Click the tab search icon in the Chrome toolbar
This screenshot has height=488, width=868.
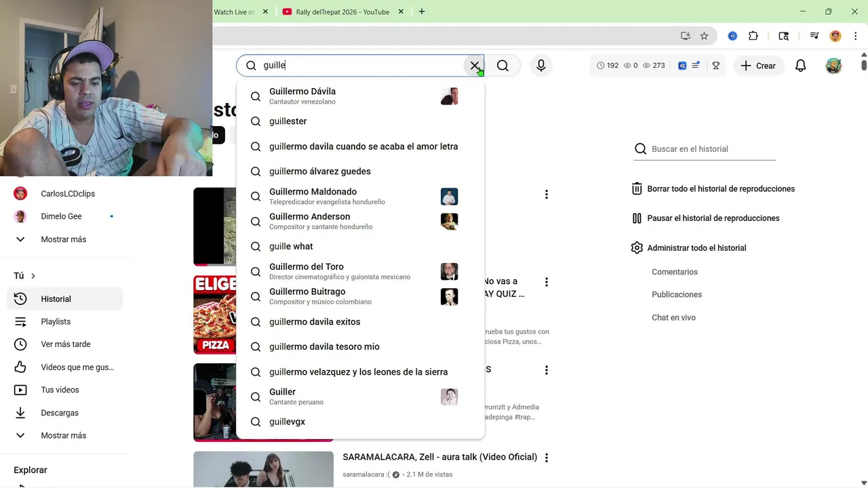[x=784, y=36]
